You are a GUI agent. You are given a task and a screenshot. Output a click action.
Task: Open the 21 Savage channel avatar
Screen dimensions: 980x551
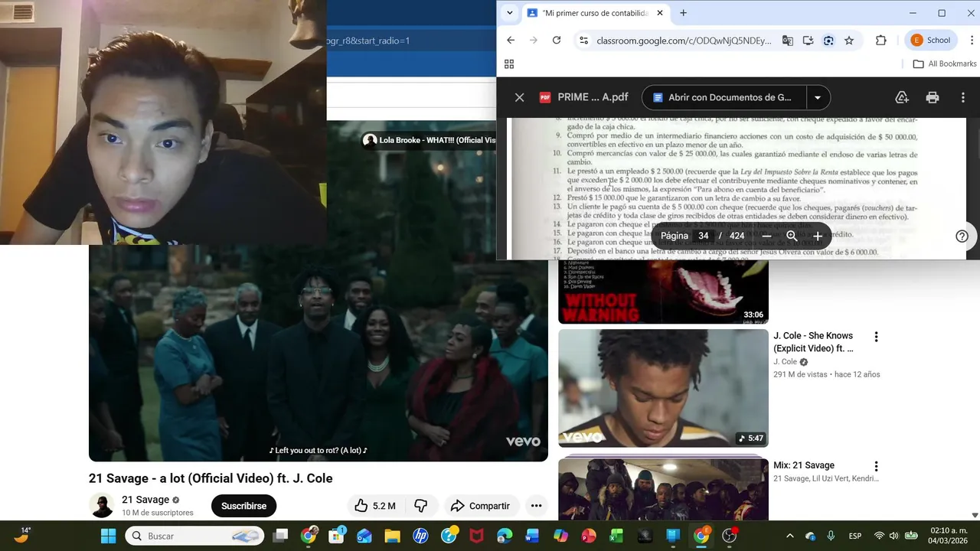(102, 506)
